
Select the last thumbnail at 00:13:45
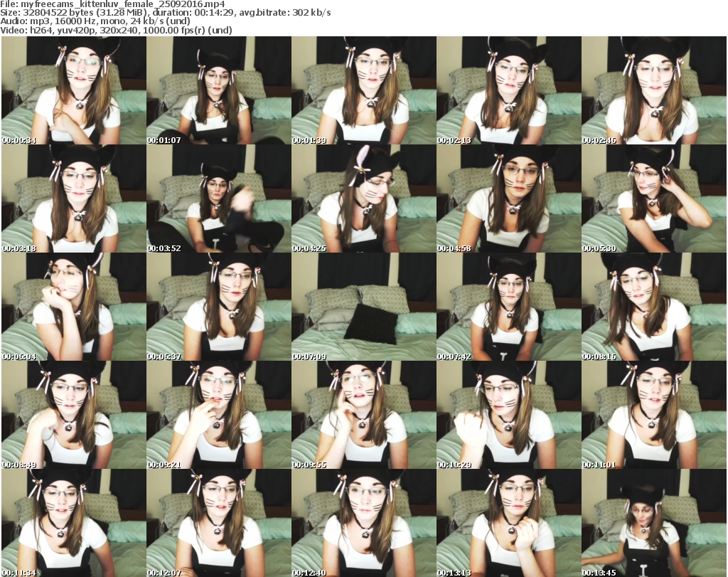click(x=653, y=522)
